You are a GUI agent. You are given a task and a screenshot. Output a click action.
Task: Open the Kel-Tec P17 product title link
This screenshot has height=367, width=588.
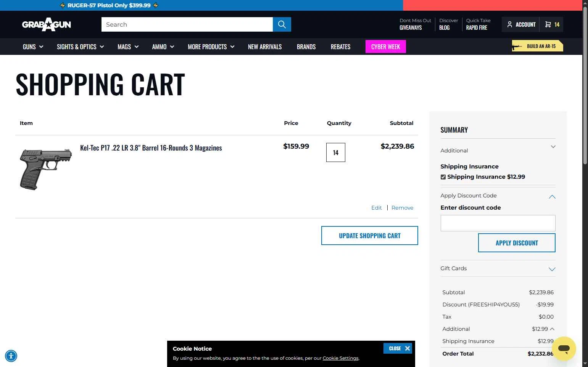coord(151,148)
